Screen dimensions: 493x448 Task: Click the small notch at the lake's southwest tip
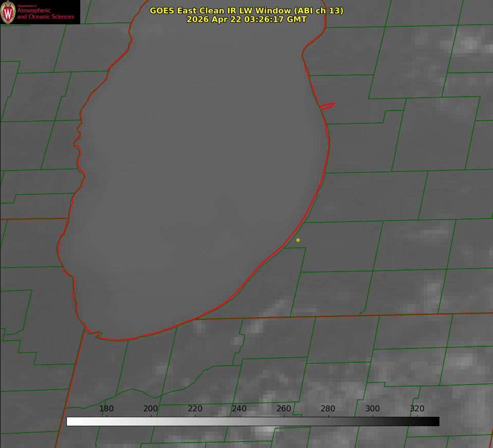[95, 334]
